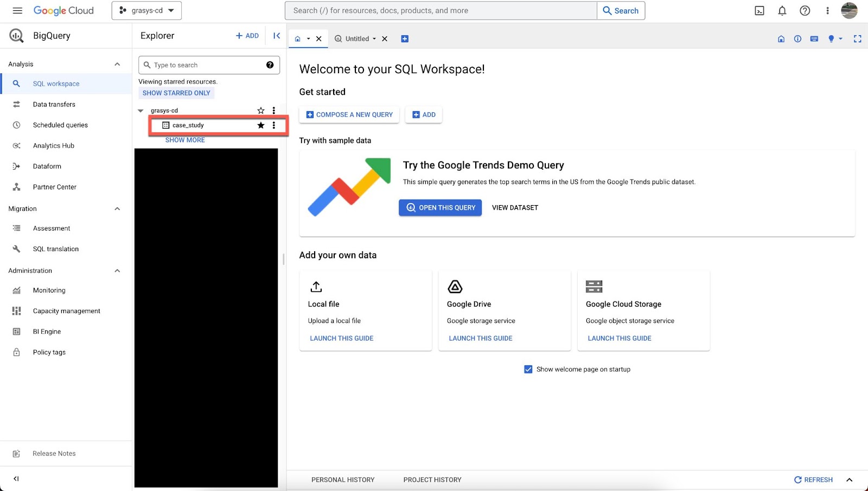The width and height of the screenshot is (868, 491).
Task: Activate Cloud Shell from the top bar
Action: tap(759, 10)
